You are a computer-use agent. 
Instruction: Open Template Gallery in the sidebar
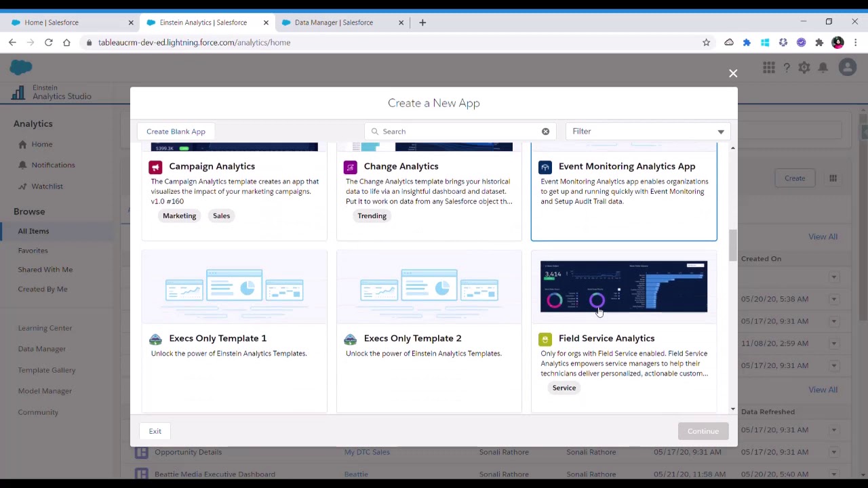(47, 370)
